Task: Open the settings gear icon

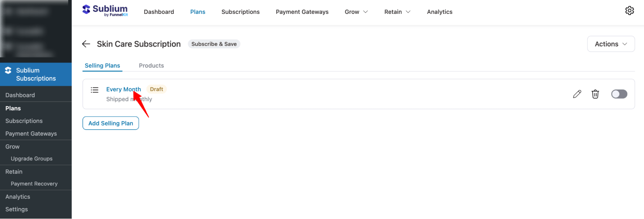Action: pyautogui.click(x=630, y=11)
